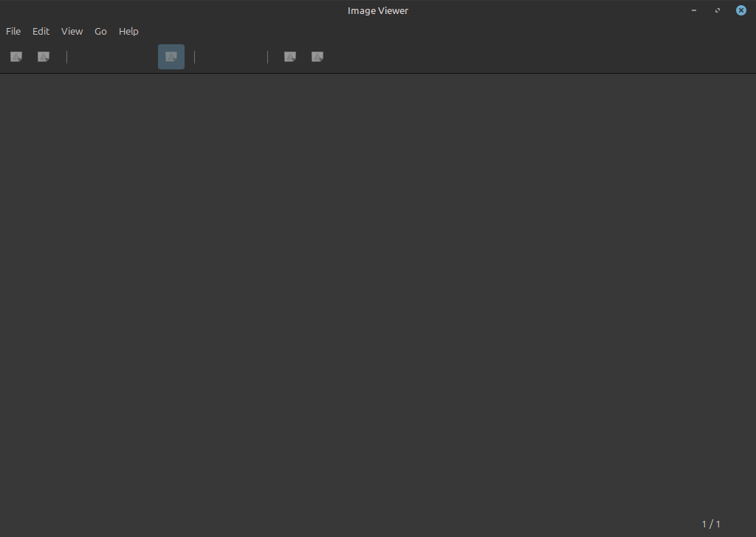The height and width of the screenshot is (537, 756).
Task: Click the 1 / 1 image counter
Action: pyautogui.click(x=711, y=524)
